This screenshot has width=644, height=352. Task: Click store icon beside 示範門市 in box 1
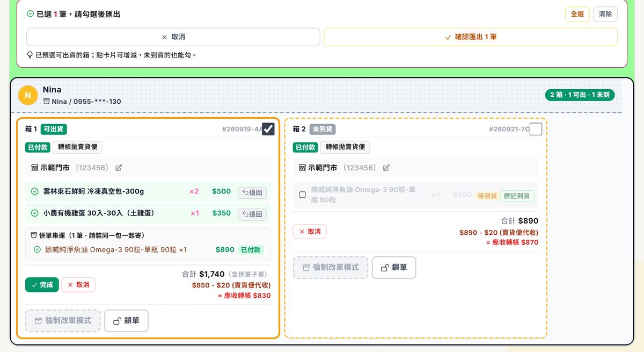click(x=35, y=168)
